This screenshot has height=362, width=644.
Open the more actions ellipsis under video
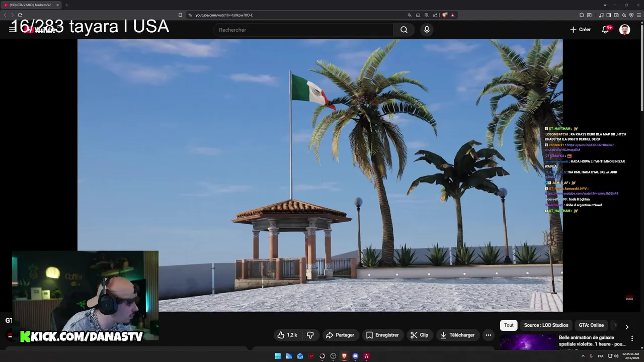[488, 335]
